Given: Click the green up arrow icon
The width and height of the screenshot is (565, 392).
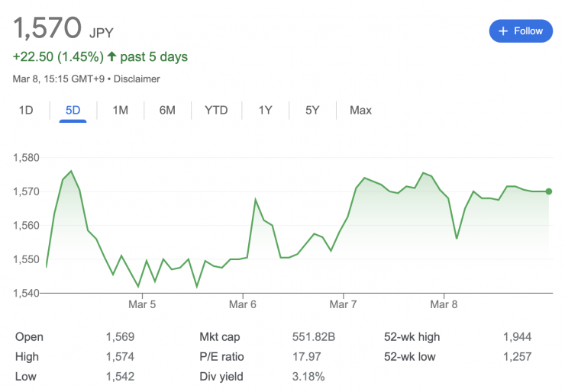Looking at the screenshot, I should [x=111, y=57].
